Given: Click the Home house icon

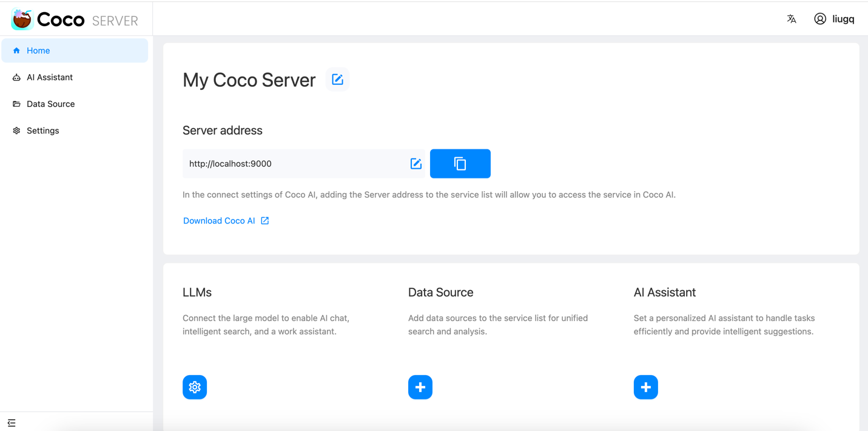Looking at the screenshot, I should point(16,50).
